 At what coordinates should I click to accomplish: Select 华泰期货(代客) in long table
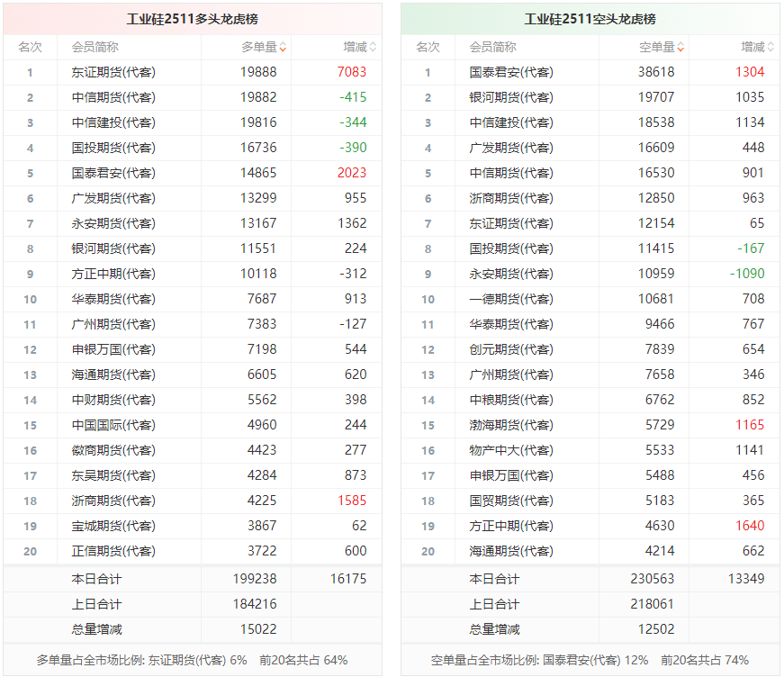113,299
